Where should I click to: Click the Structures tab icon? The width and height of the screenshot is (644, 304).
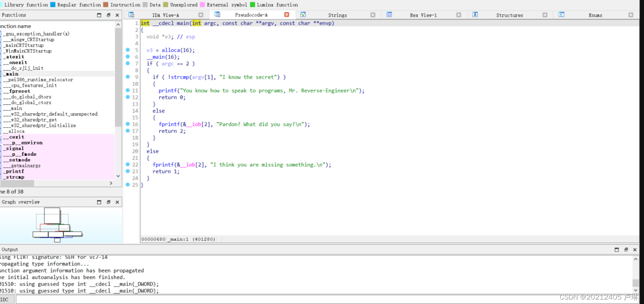(x=475, y=14)
